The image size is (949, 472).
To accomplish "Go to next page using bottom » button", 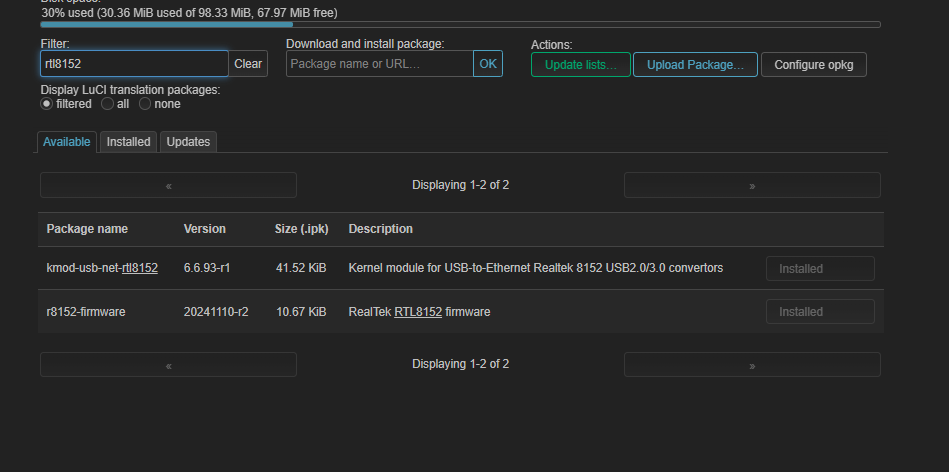I will 752,365.
